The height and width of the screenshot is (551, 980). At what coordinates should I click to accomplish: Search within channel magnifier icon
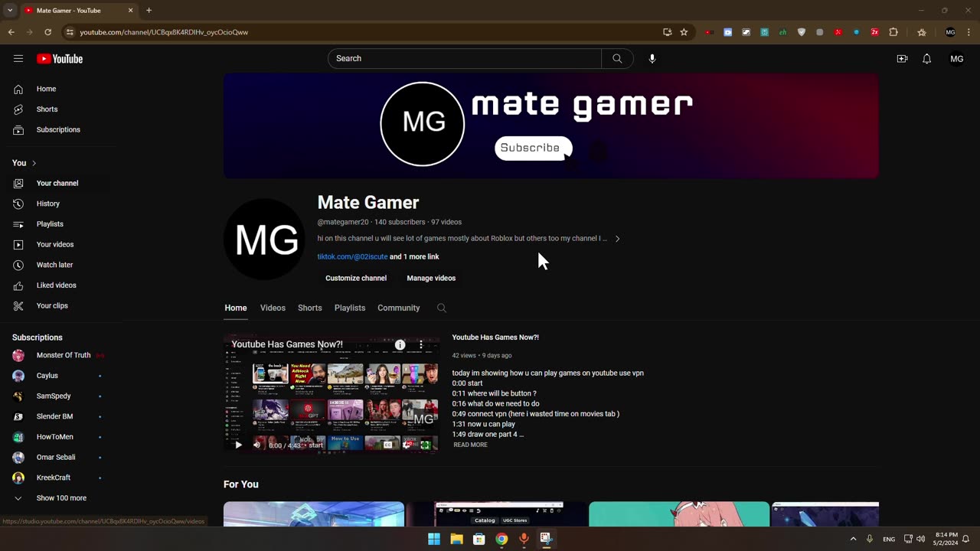pos(442,308)
